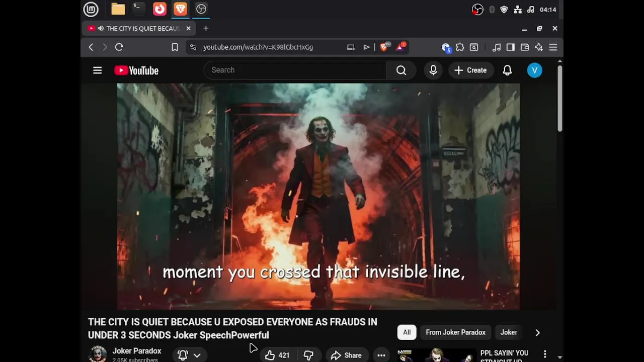Open the Brave main hamburger menu
The height and width of the screenshot is (362, 644).
tap(553, 47)
